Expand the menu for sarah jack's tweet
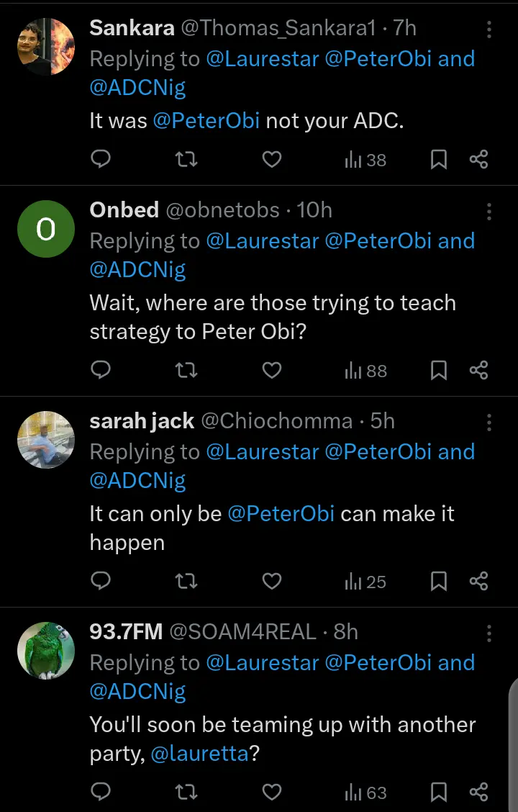Viewport: 518px width, 812px height. coord(489,422)
